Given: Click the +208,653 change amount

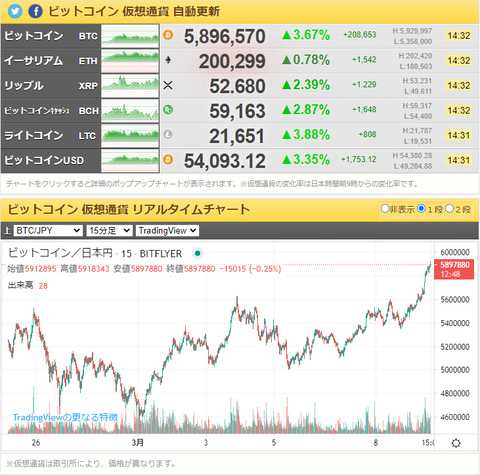Looking at the screenshot, I should pos(360,34).
